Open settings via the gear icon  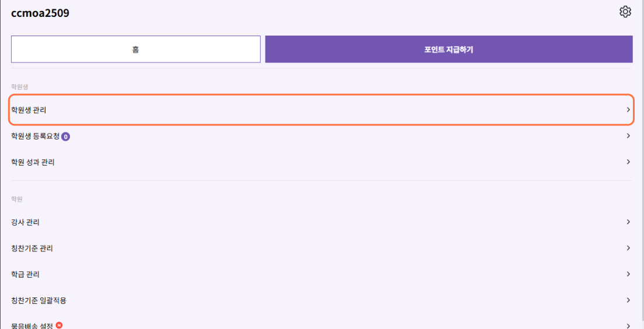coord(625,12)
